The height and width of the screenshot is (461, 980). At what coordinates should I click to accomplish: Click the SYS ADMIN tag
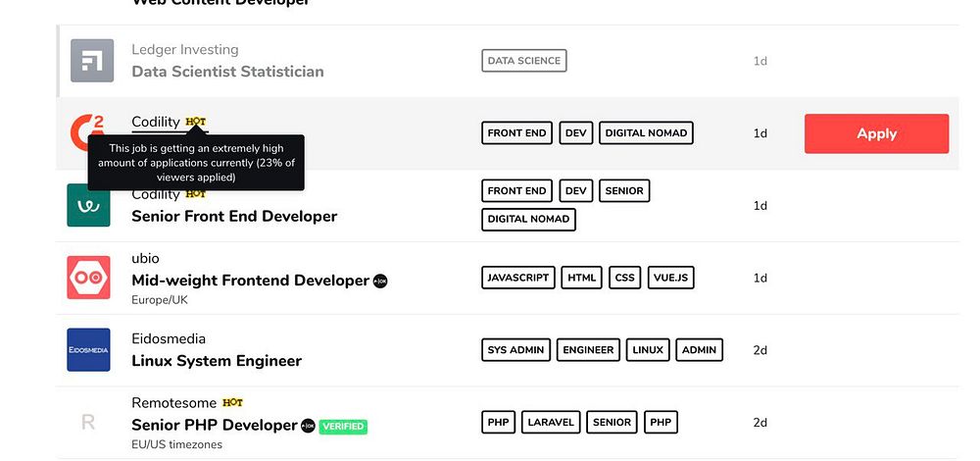tap(515, 350)
